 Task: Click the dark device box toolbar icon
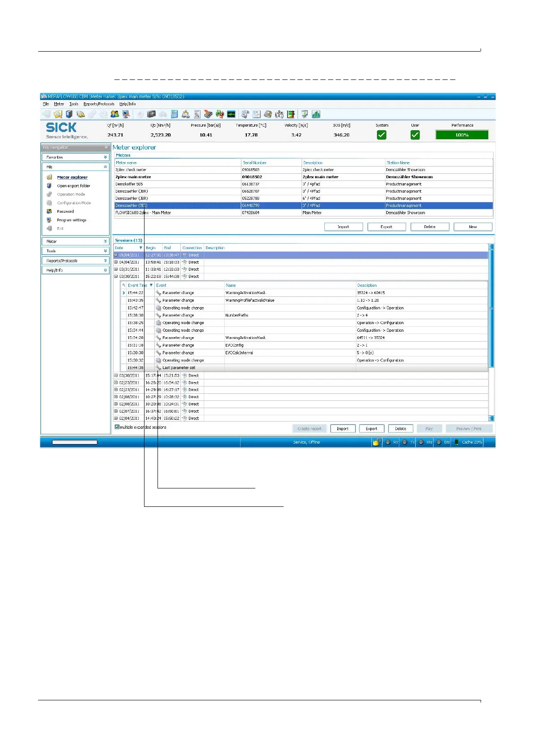point(152,114)
